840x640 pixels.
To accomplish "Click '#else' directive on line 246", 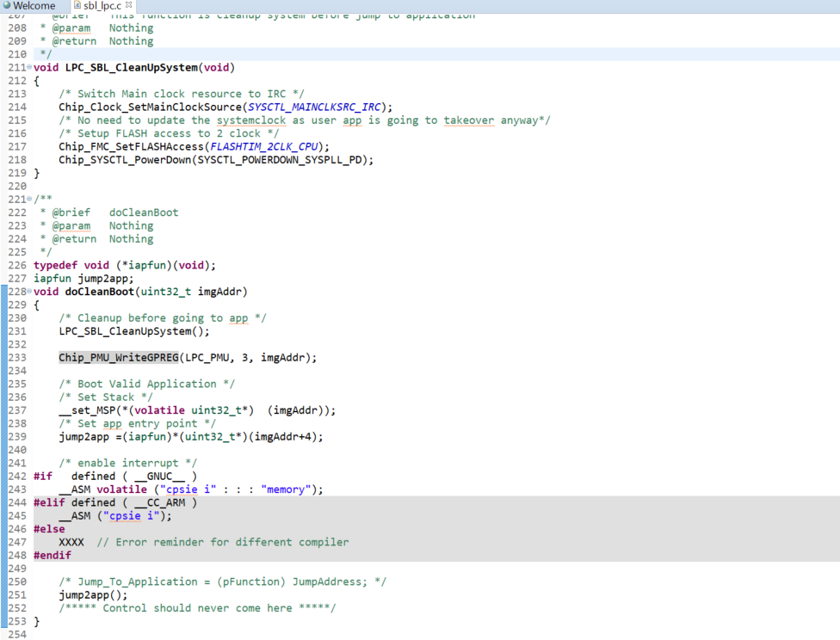I will tap(49, 529).
